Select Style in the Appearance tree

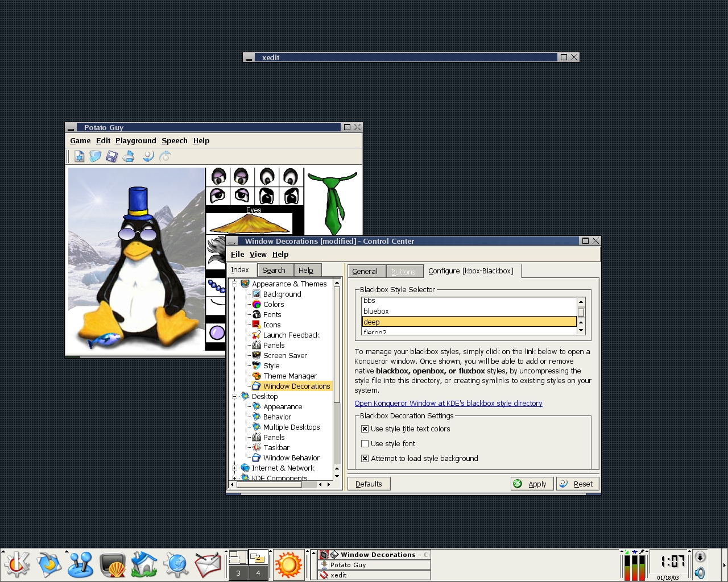(x=271, y=366)
